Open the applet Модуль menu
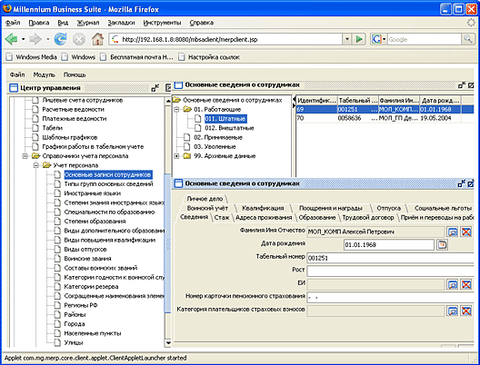Viewport: 480px width, 365px height. pyautogui.click(x=44, y=75)
